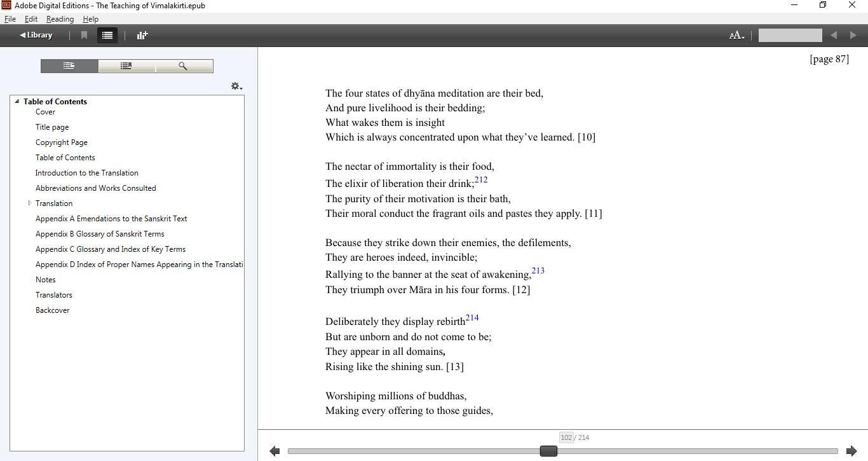Viewport: 868px width, 461px height.
Task: Click "The nectar of immortality is their food,"
Action: pyautogui.click(x=410, y=167)
